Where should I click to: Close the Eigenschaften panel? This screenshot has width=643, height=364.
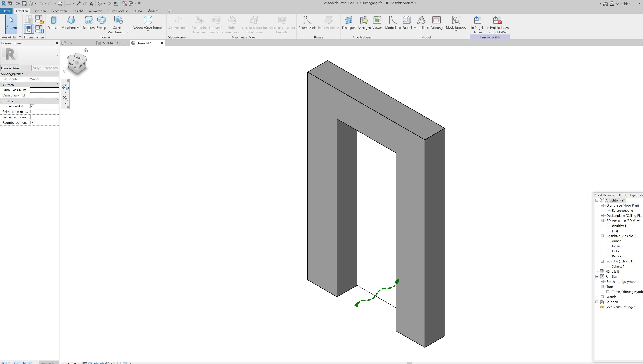pyautogui.click(x=57, y=43)
